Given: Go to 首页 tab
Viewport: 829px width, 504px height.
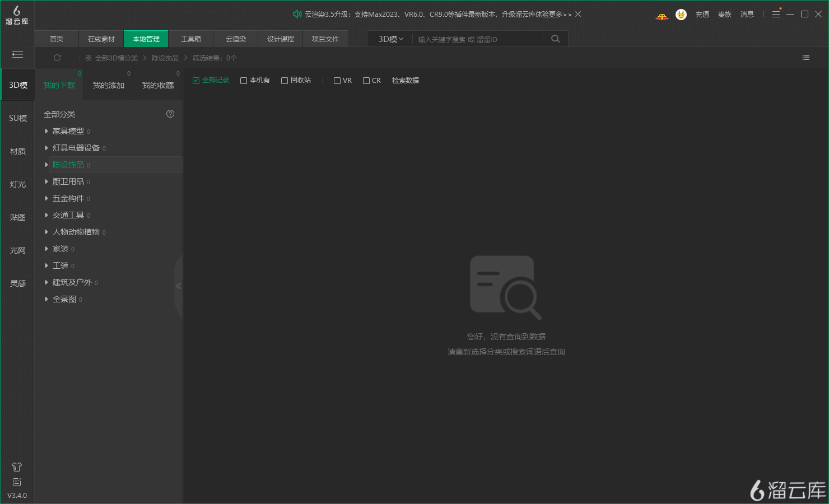Looking at the screenshot, I should click(57, 39).
